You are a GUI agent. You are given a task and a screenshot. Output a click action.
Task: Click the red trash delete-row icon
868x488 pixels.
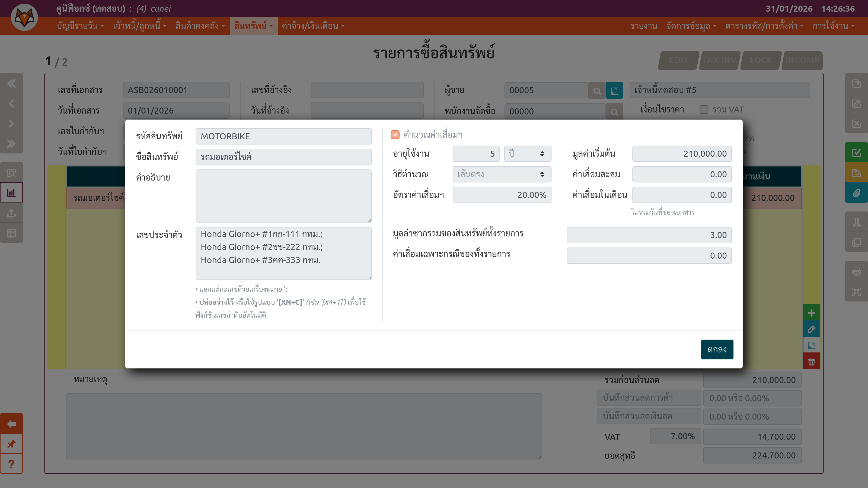[811, 362]
